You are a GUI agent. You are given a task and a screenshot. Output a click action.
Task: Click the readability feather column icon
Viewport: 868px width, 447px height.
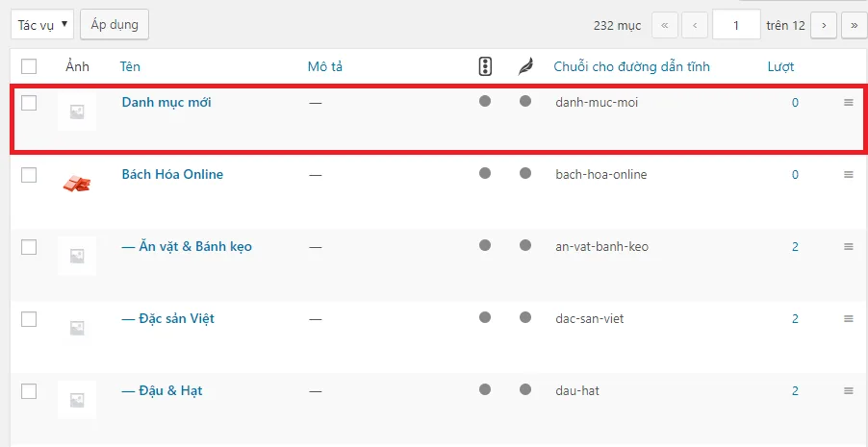click(524, 67)
